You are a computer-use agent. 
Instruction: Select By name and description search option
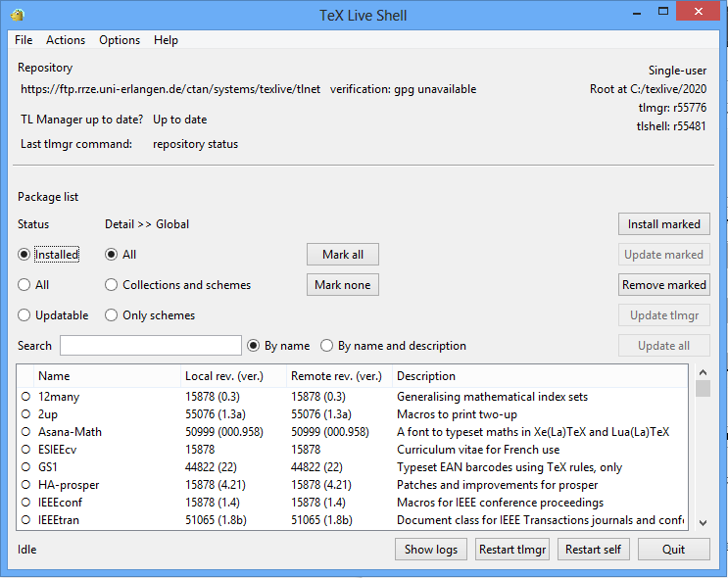click(327, 346)
